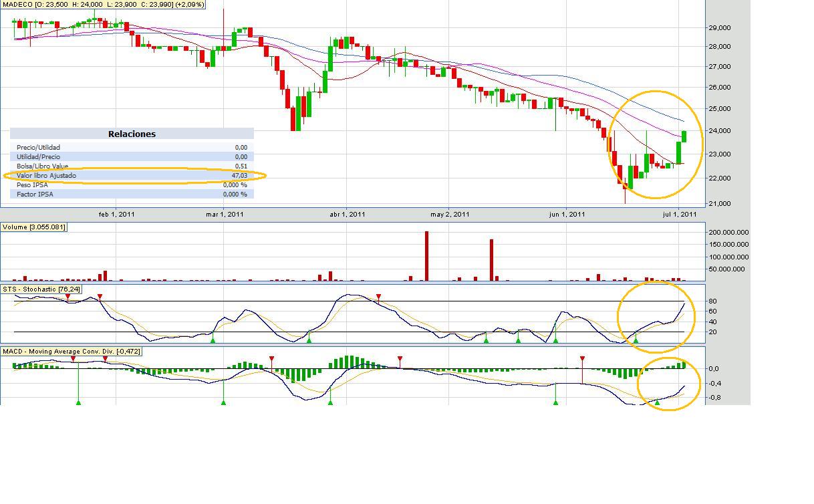
Task: Click the red MACD sell marker right of jun 1
Action: 583,359
